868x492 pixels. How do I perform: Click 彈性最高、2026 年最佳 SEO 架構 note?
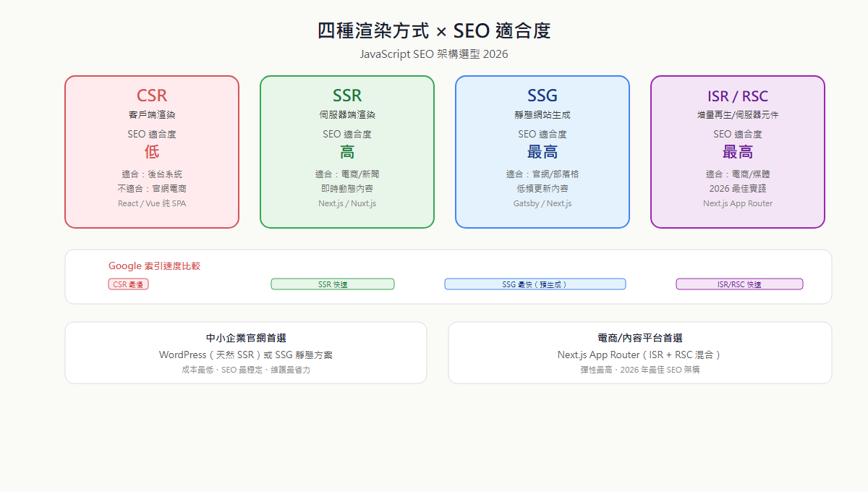[640, 370]
